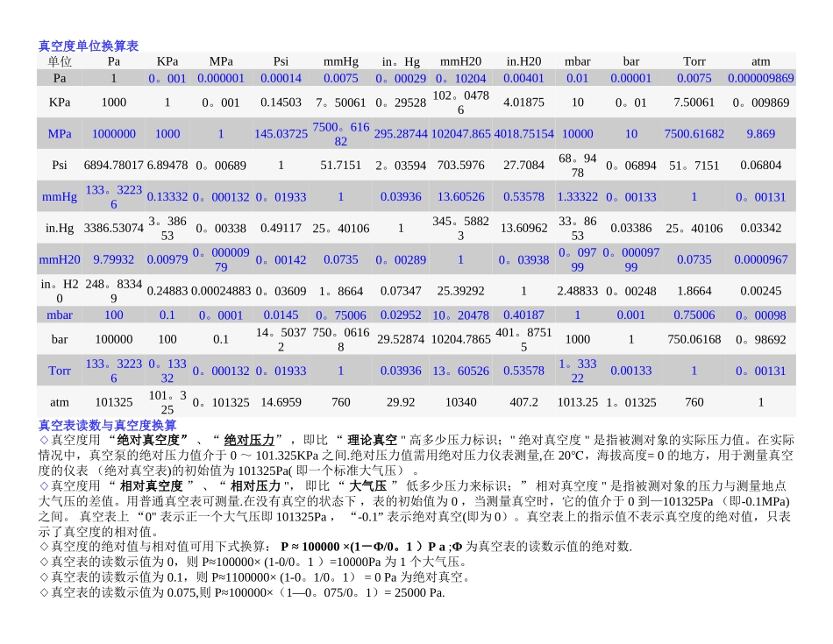Select the 单位 header cell
This screenshot has width=833, height=644.
pyautogui.click(x=60, y=61)
